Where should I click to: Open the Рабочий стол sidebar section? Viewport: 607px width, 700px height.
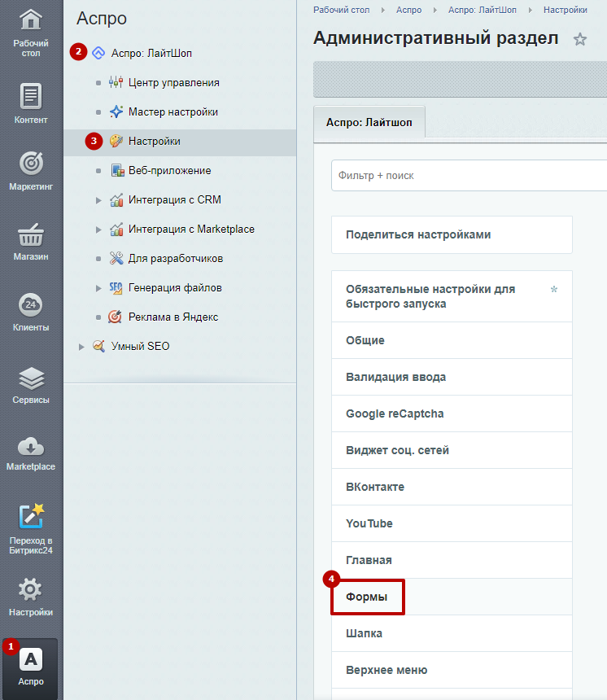tap(31, 33)
